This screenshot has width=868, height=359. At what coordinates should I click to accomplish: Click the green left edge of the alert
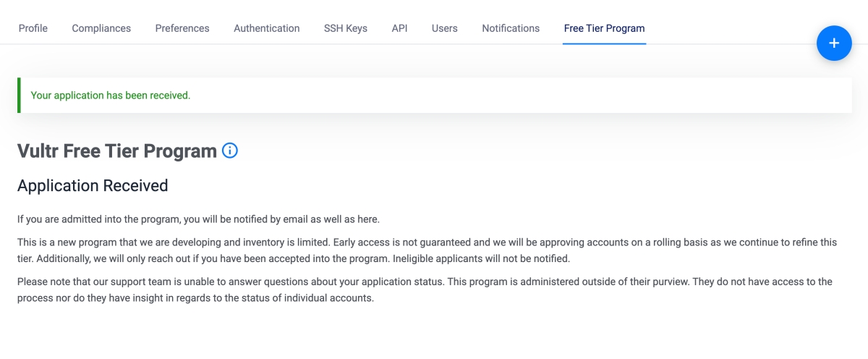(x=19, y=96)
